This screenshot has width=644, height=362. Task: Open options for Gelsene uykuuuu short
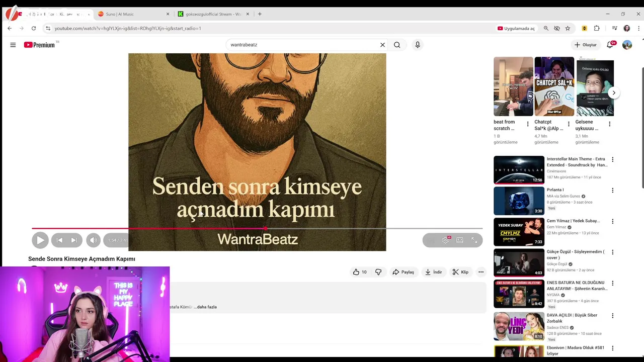(609, 124)
